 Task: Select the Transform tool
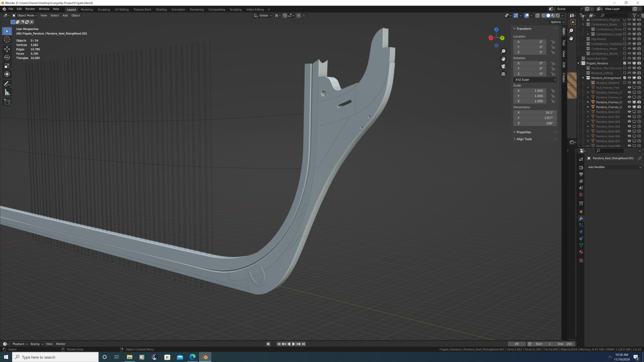7,74
